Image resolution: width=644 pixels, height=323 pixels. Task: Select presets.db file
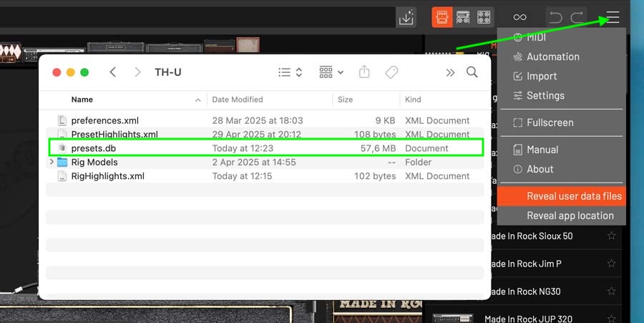tap(265, 148)
